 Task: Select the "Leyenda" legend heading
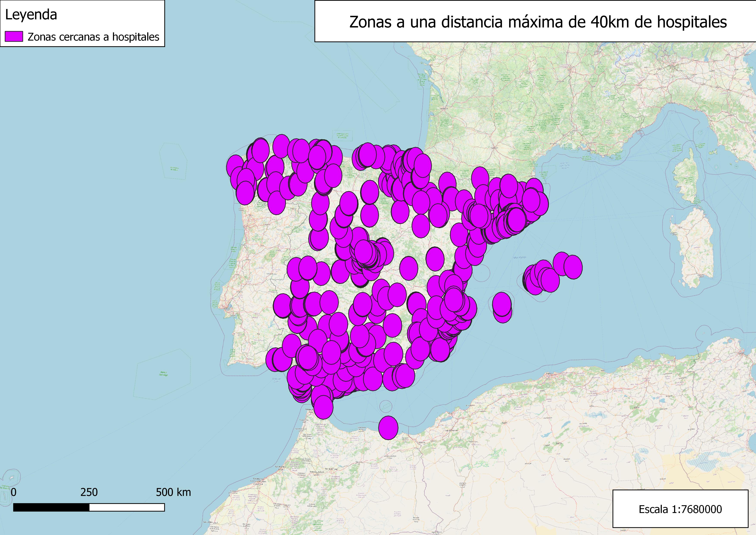click(31, 15)
